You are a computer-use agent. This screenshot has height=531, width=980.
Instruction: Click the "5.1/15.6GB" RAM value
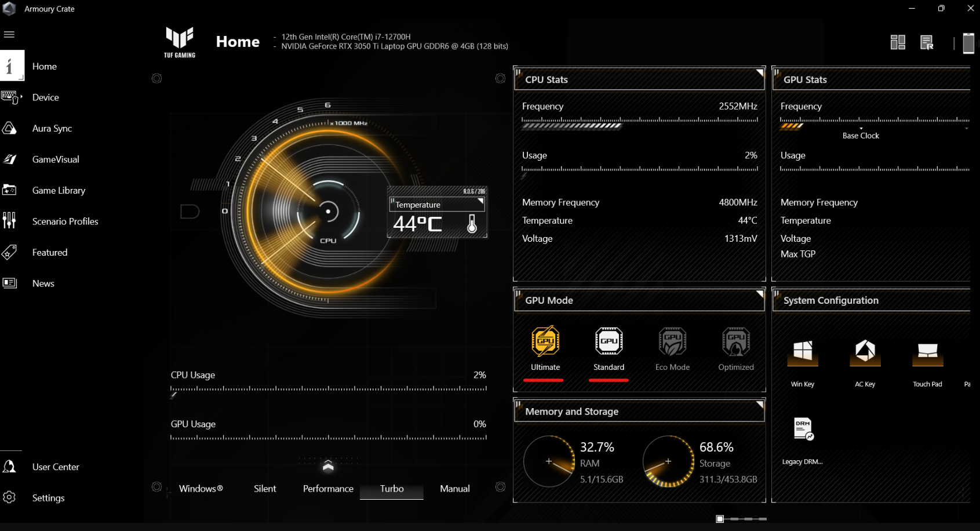pyautogui.click(x=602, y=479)
